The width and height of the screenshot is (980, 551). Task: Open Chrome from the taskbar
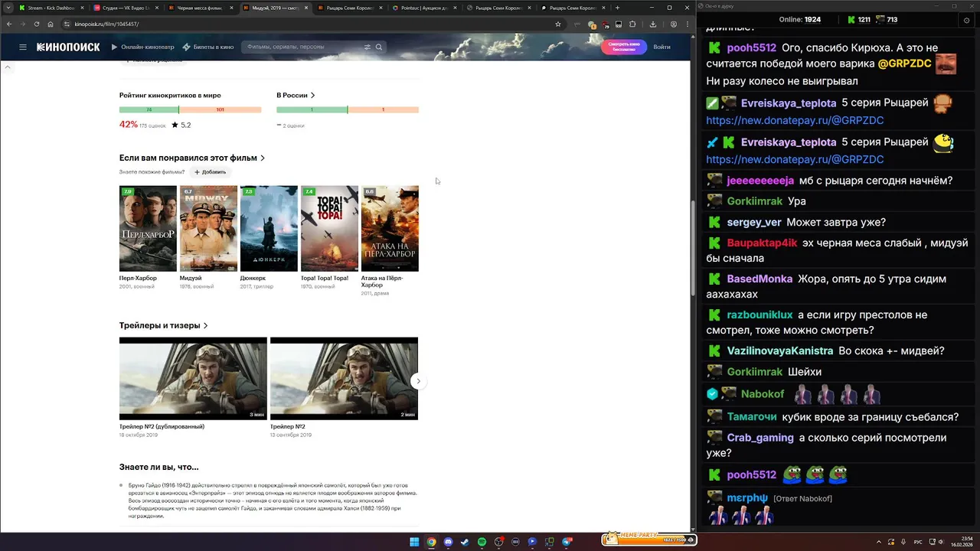pyautogui.click(x=431, y=542)
